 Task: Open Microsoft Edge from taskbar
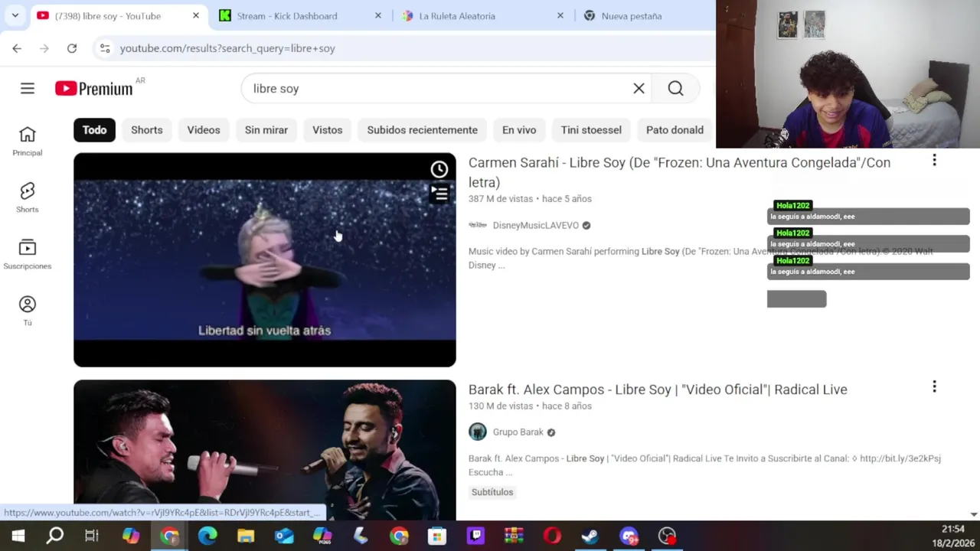click(207, 536)
